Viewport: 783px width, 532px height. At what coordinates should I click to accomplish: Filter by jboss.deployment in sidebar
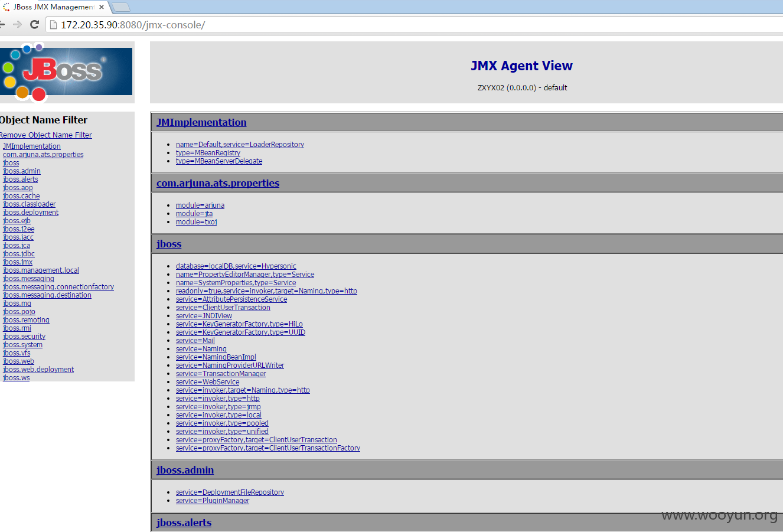31,213
